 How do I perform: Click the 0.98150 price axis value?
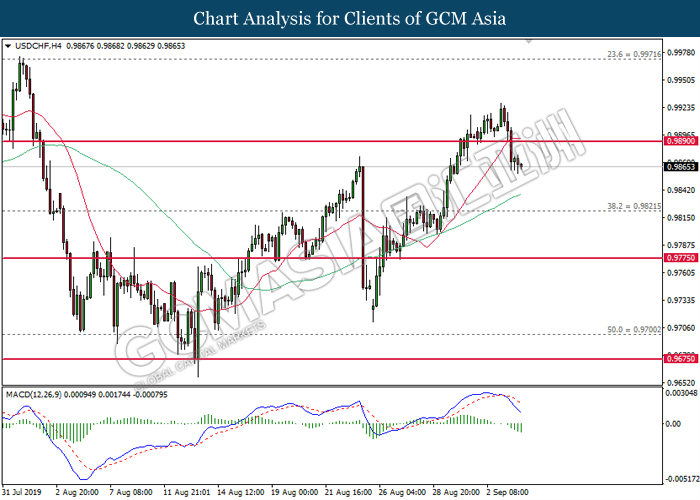pyautogui.click(x=681, y=218)
